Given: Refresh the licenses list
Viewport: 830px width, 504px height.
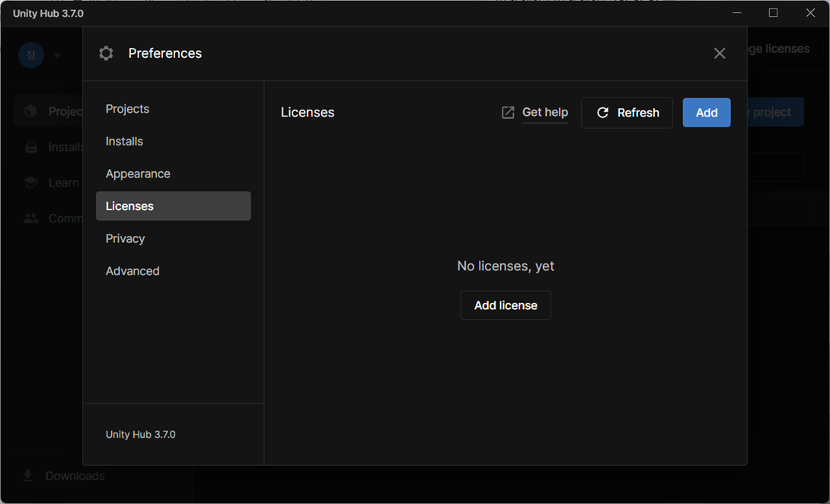Looking at the screenshot, I should pos(627,113).
